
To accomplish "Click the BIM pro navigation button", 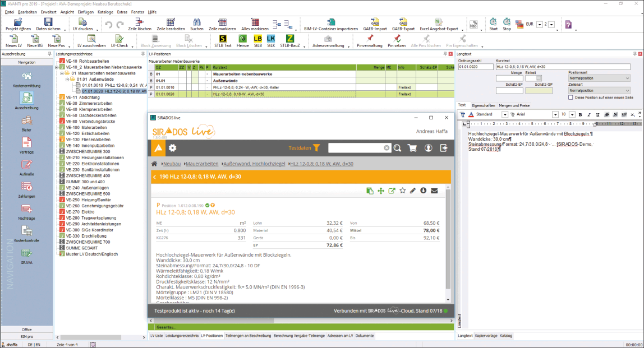I will pyautogui.click(x=27, y=336).
